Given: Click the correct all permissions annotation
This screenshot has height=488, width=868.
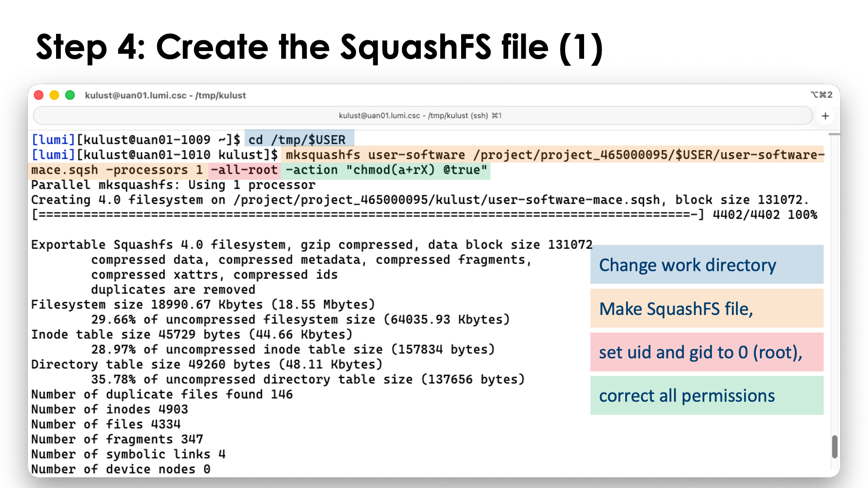Looking at the screenshot, I should click(x=686, y=395).
